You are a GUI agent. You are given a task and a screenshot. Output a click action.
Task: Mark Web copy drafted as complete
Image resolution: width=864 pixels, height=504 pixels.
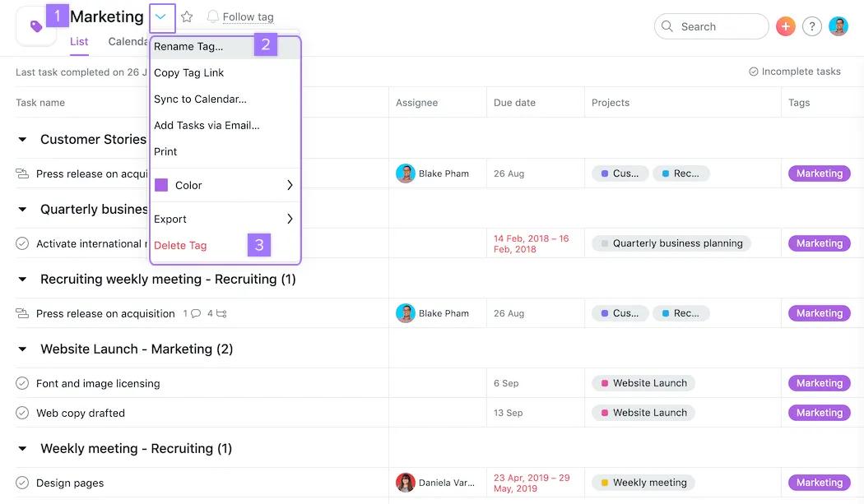point(22,413)
